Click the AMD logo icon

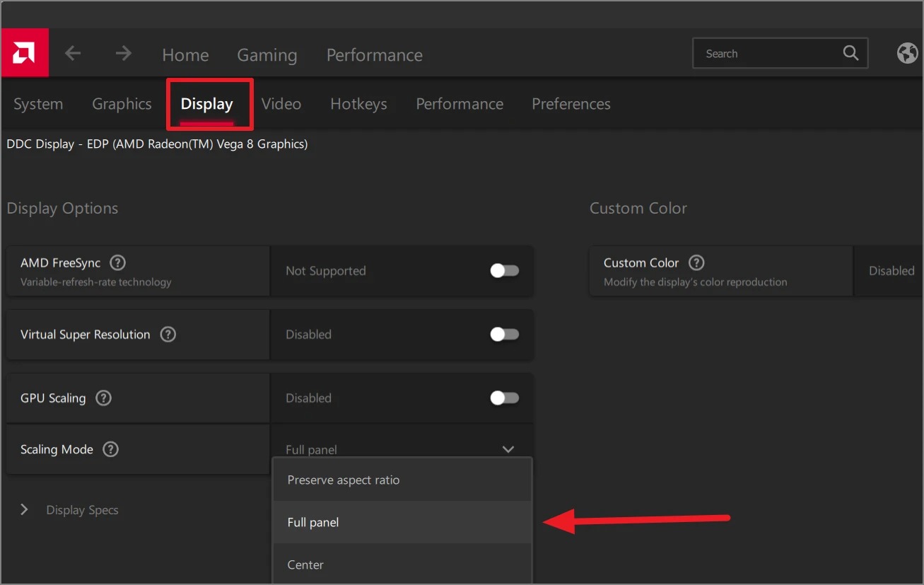[25, 52]
